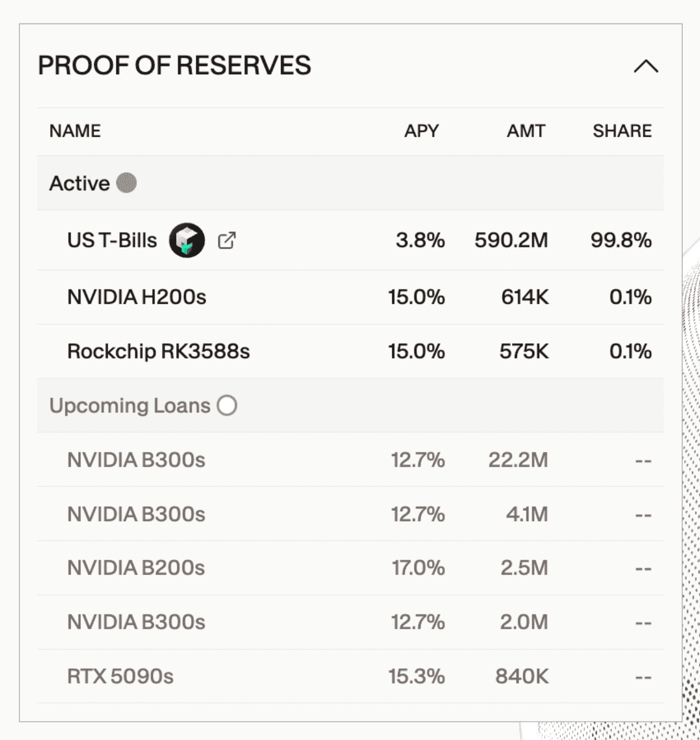
Task: Click the NAME column header
Action: pyautogui.click(x=75, y=131)
